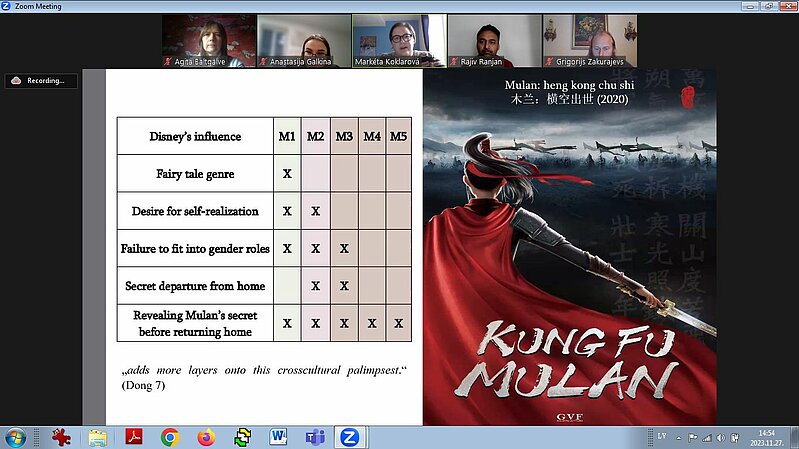
Task: Show hidden system tray icons
Action: pyautogui.click(x=679, y=438)
